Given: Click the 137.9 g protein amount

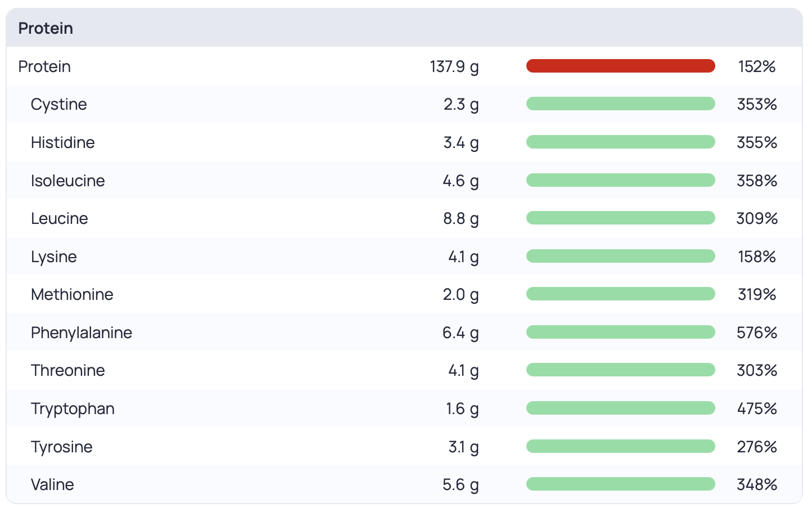Looking at the screenshot, I should click(x=454, y=66).
